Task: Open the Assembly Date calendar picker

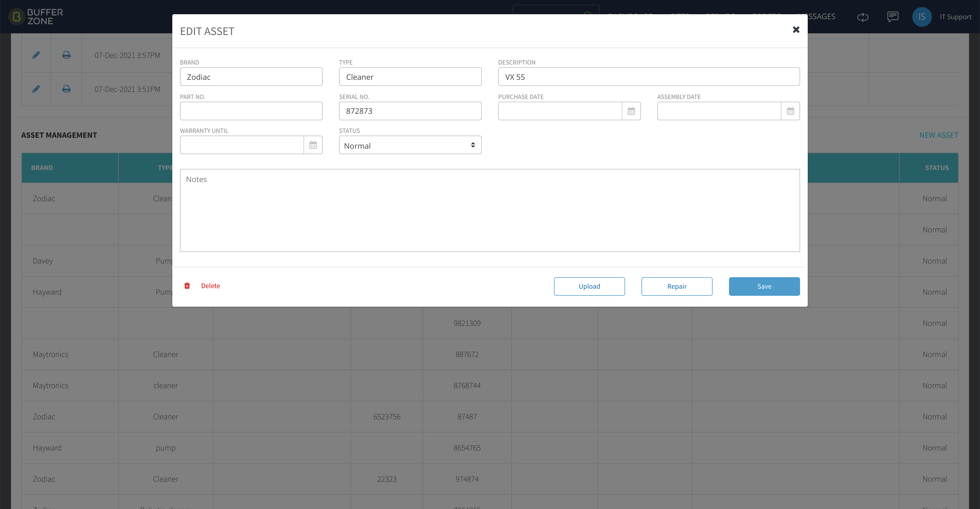Action: 790,111
